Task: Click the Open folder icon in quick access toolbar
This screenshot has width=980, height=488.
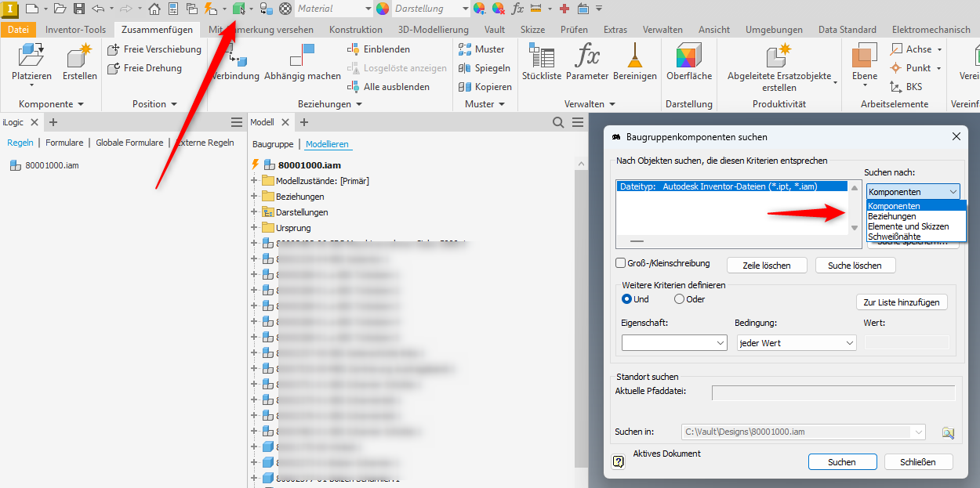Action: [x=60, y=9]
